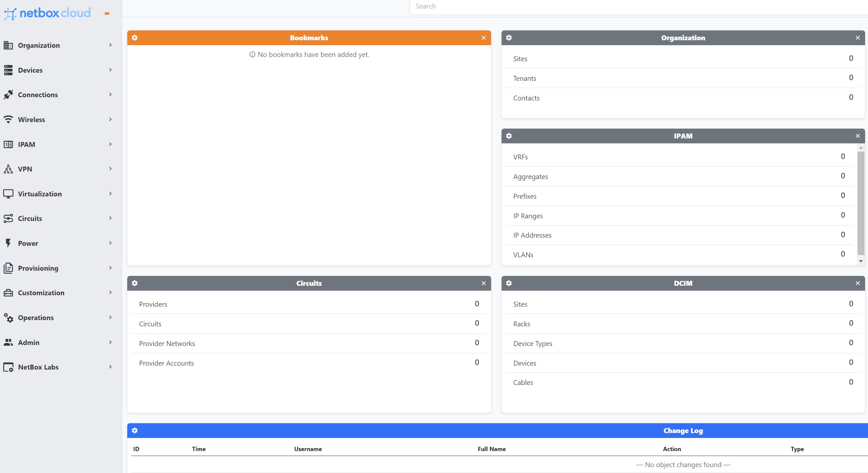Screen dimensions: 868x473
Task: Open Tenants from the Organization widget
Action: pos(525,78)
